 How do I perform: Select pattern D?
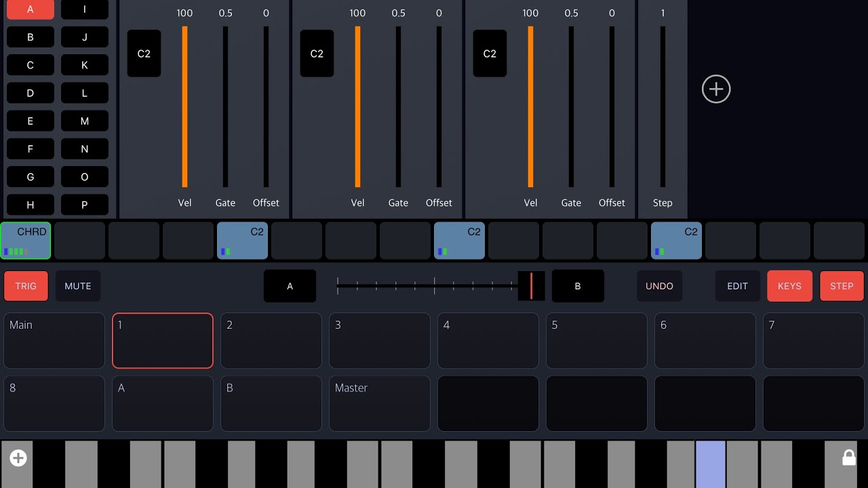(31, 93)
